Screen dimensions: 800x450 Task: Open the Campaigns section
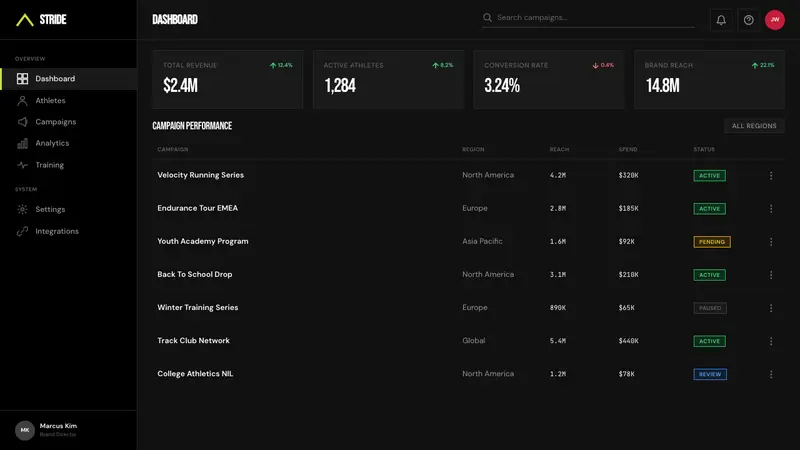[68, 122]
